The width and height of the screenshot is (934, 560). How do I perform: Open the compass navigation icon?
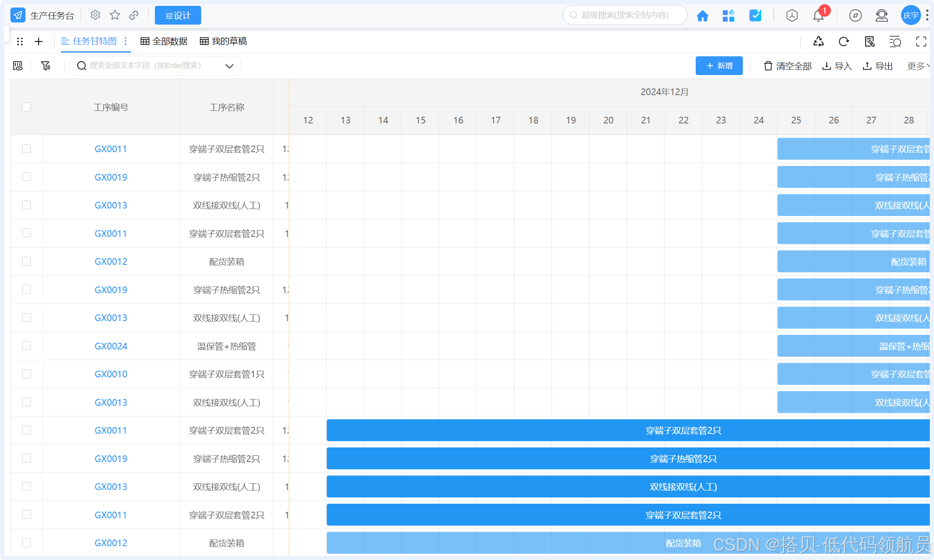[x=855, y=16]
